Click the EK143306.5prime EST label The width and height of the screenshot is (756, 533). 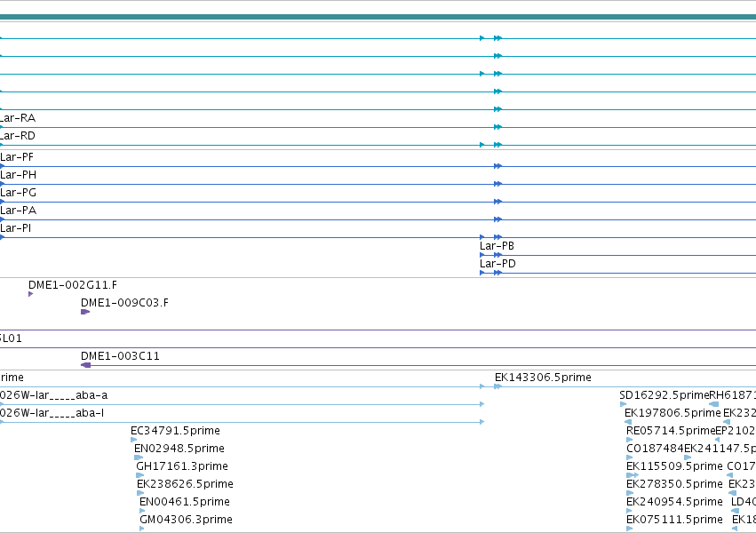(x=543, y=378)
